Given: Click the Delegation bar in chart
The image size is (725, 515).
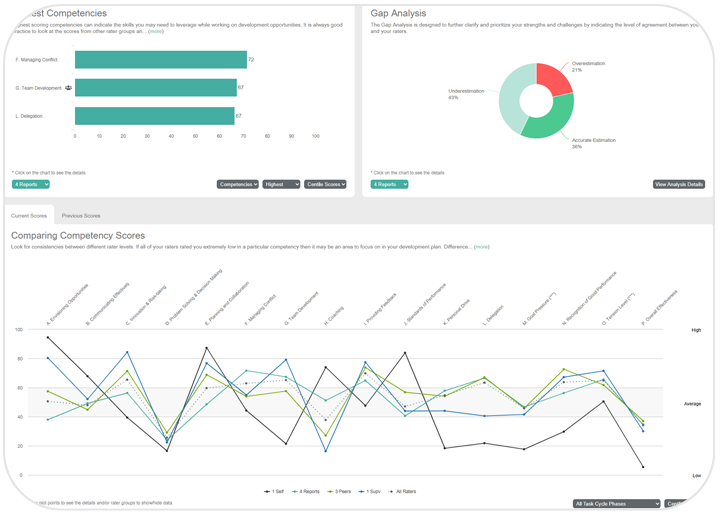Looking at the screenshot, I should pyautogui.click(x=154, y=116).
